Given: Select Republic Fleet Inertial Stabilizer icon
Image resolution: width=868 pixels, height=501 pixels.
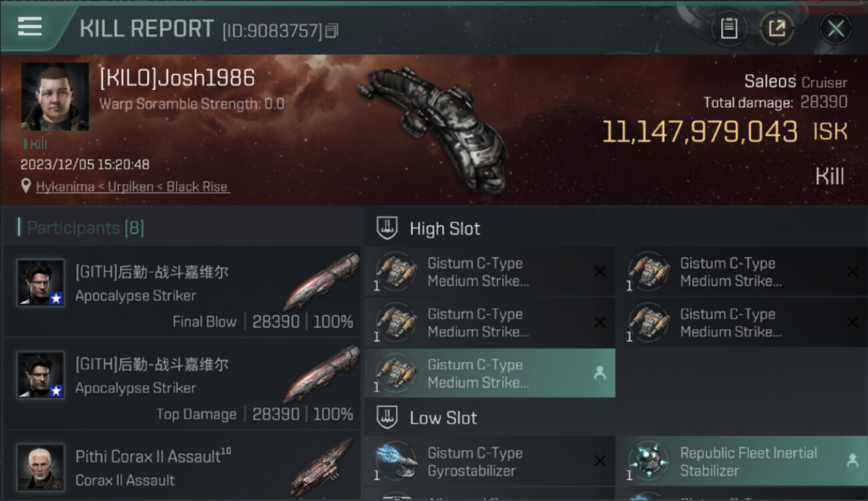Looking at the screenshot, I should tap(649, 462).
